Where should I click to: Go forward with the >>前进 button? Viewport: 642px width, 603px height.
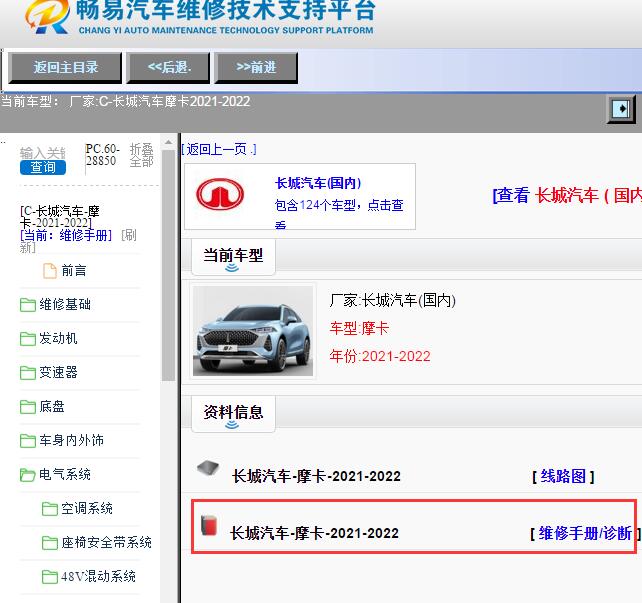256,68
